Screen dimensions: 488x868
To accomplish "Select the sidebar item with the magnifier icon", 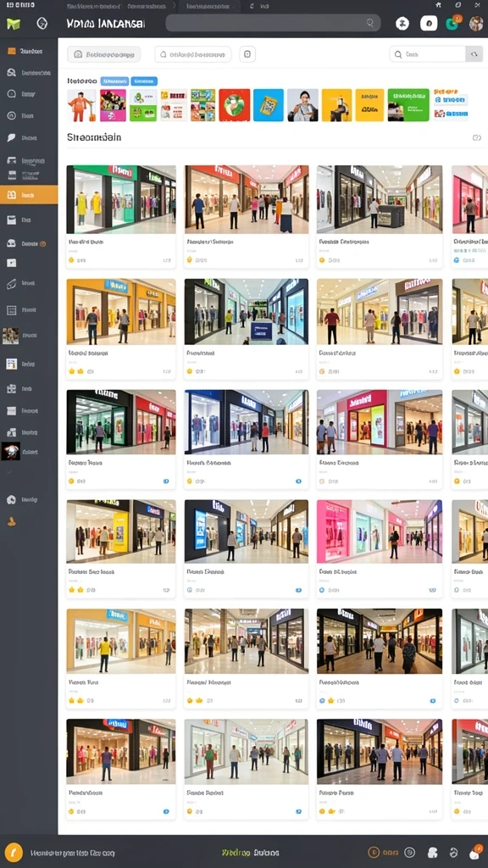I will 29,73.
